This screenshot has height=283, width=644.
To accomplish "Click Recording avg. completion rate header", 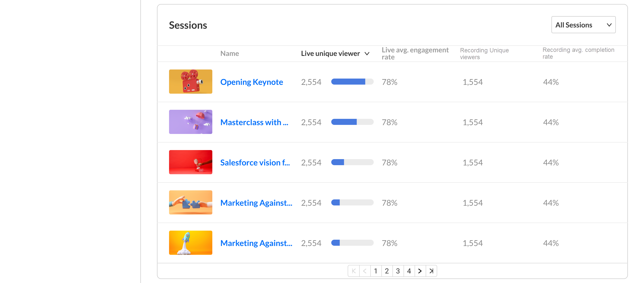I will point(578,53).
